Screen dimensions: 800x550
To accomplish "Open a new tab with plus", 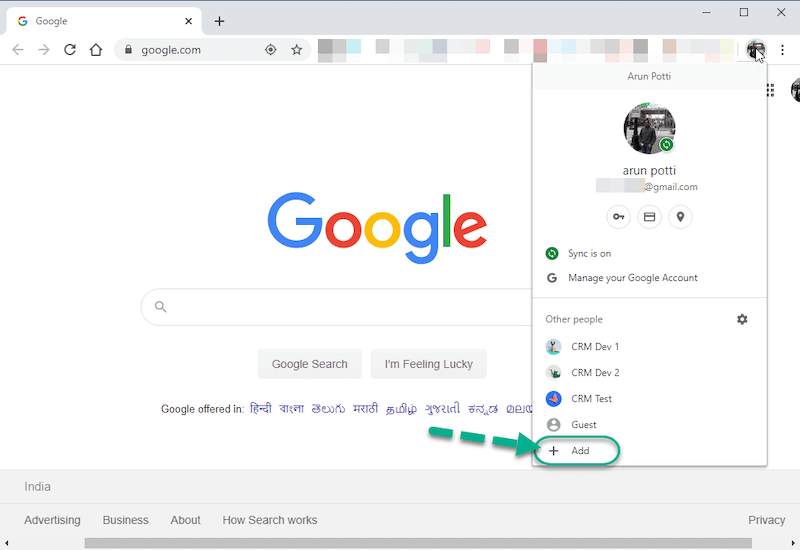I will (x=219, y=21).
